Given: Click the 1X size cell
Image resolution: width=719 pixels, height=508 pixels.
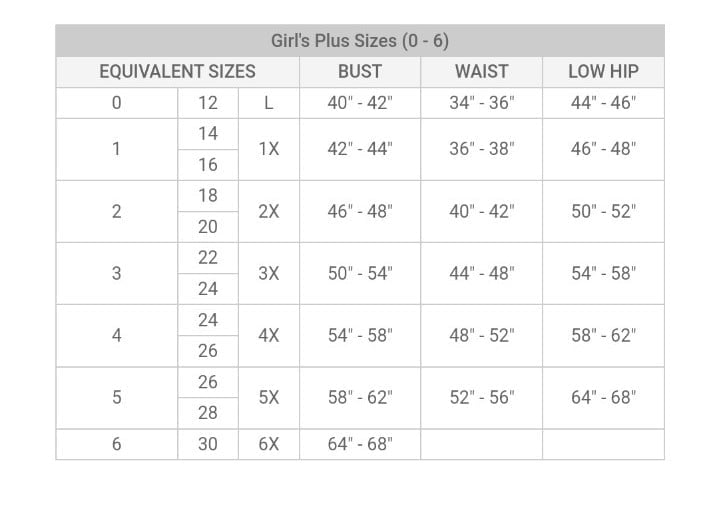Looking at the screenshot, I should tap(269, 149).
